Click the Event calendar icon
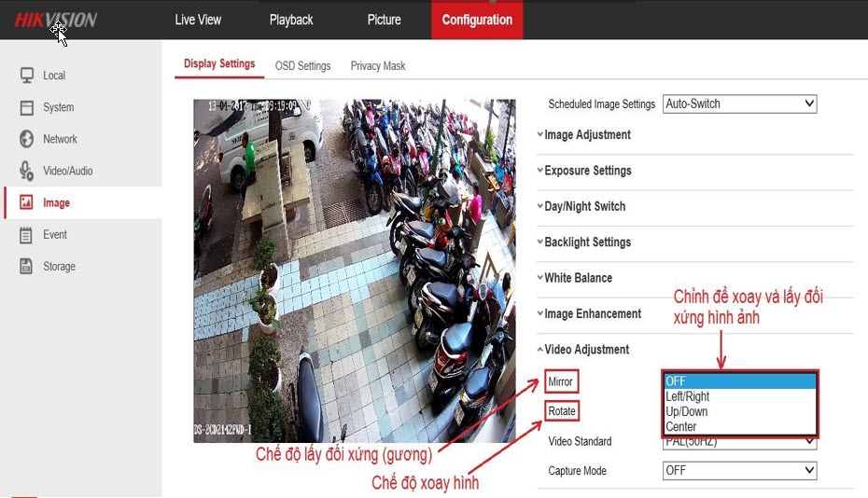Image resolution: width=868 pixels, height=498 pixels. pos(26,235)
